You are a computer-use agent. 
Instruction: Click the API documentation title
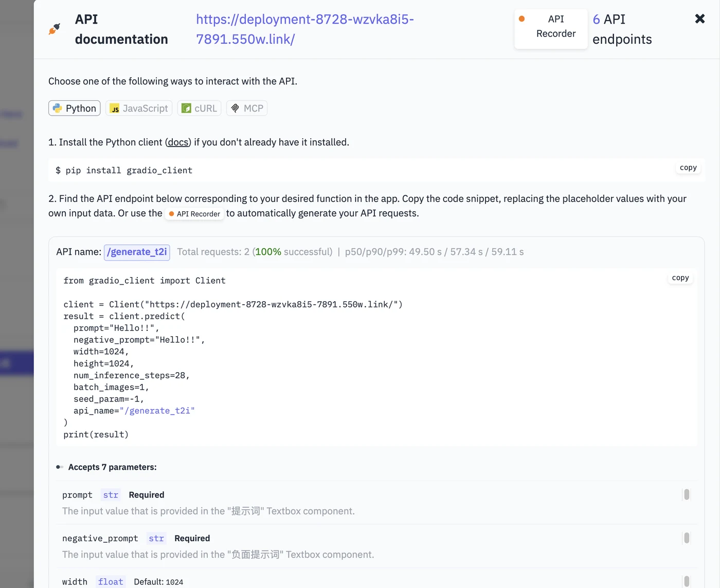coord(121,29)
